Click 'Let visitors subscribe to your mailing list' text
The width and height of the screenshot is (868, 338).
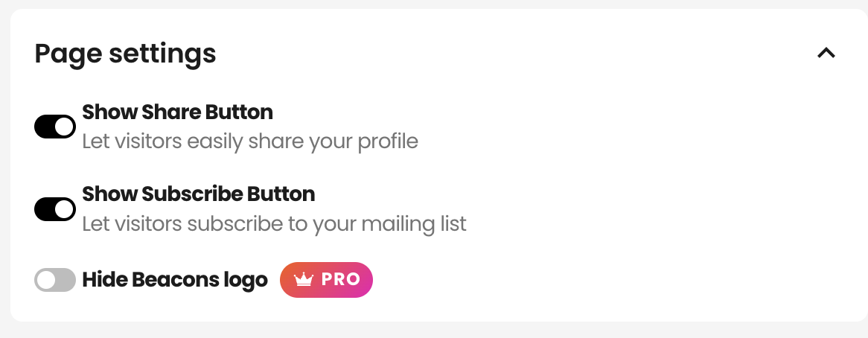click(x=274, y=224)
